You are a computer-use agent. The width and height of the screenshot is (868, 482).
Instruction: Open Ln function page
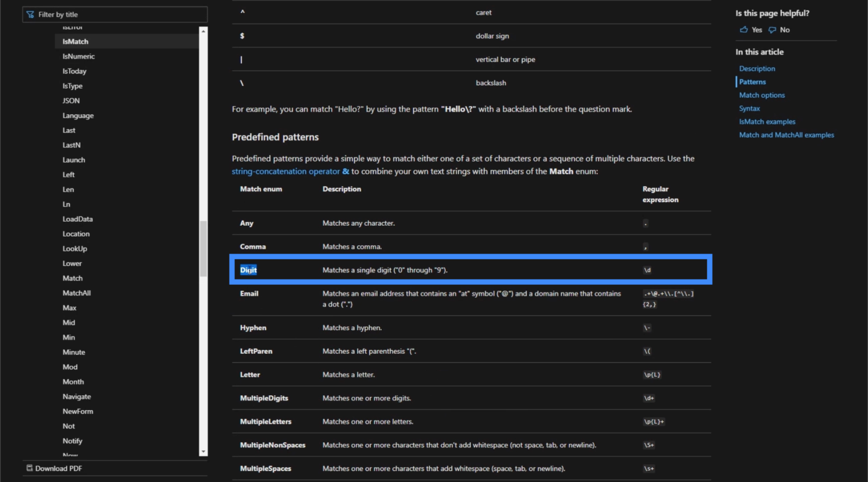pyautogui.click(x=66, y=205)
